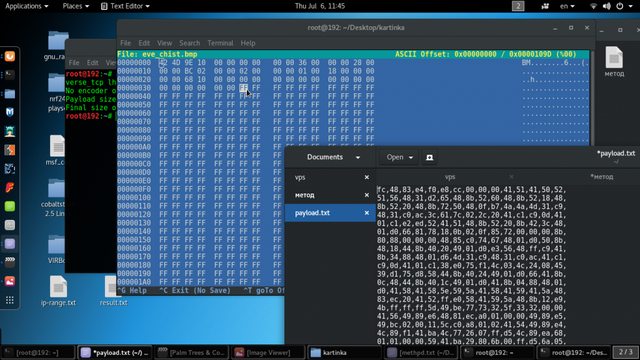This screenshot has width=640, height=360.
Task: Switch to kartinka taskbar window
Action: [344, 353]
